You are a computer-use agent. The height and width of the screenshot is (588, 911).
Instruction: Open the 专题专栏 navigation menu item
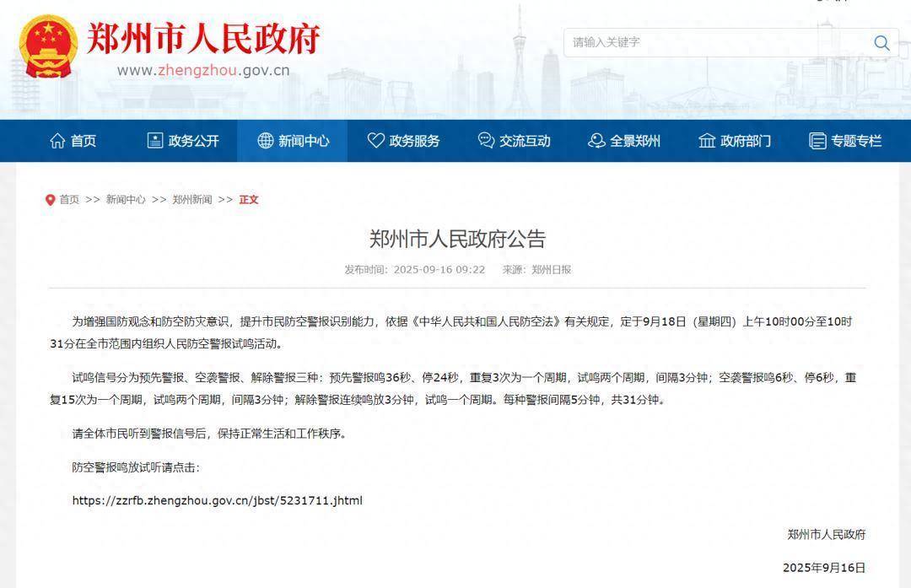point(845,141)
